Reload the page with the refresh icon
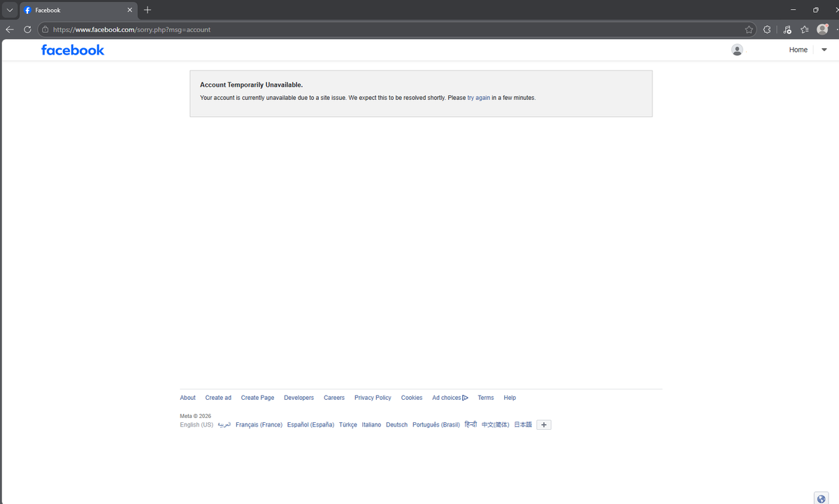839x504 pixels. pyautogui.click(x=28, y=29)
